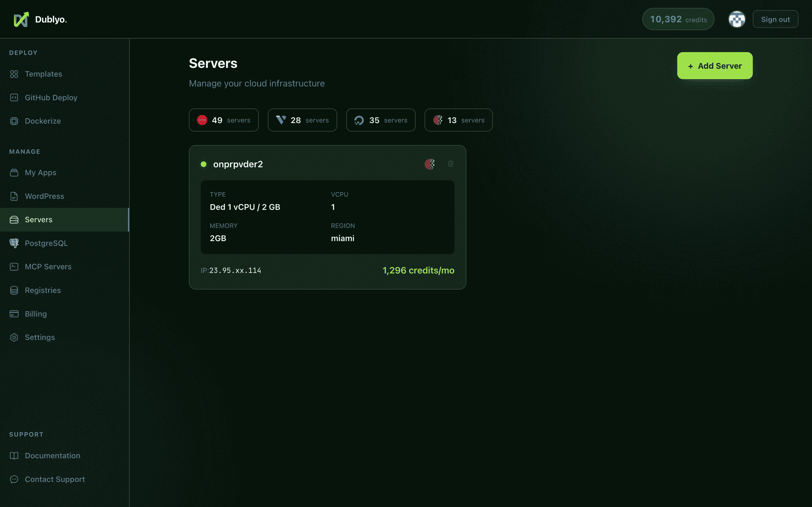Sign out of the dashboard
Screen dimensions: 812x507
pyautogui.click(x=775, y=19)
